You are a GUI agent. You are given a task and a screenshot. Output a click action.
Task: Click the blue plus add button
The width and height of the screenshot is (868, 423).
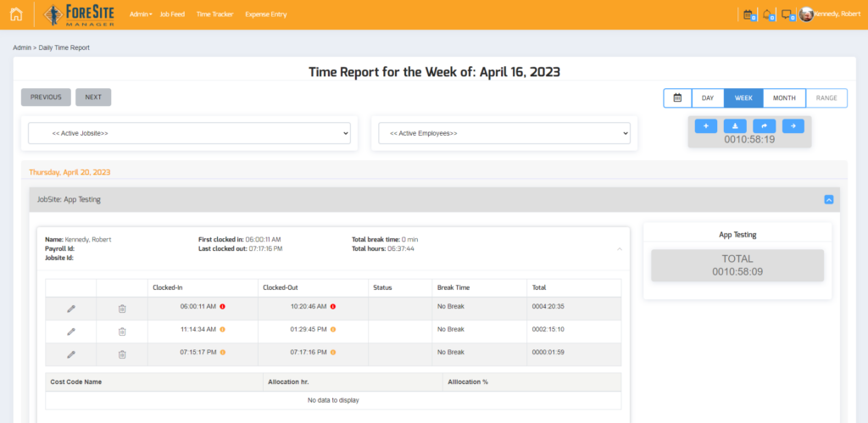coord(706,125)
